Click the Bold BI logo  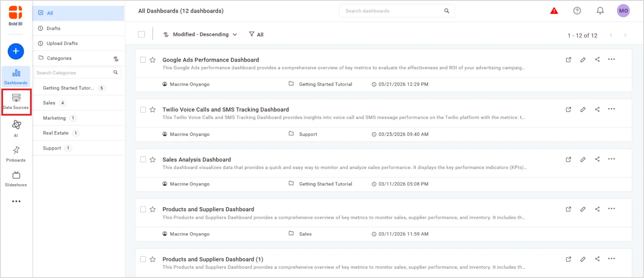[16, 16]
